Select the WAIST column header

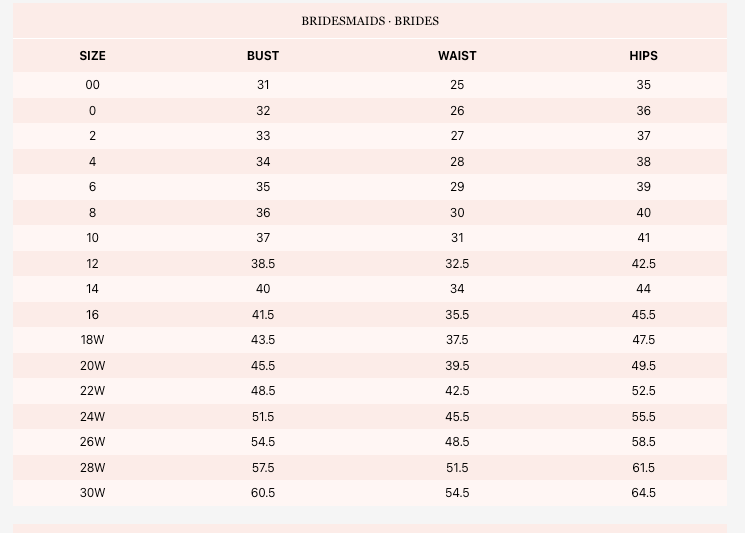click(x=457, y=56)
